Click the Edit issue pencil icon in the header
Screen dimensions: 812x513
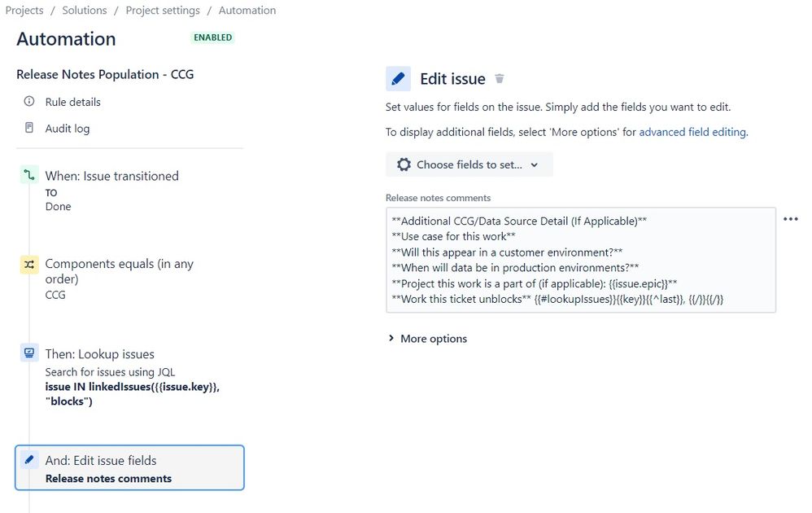(398, 78)
